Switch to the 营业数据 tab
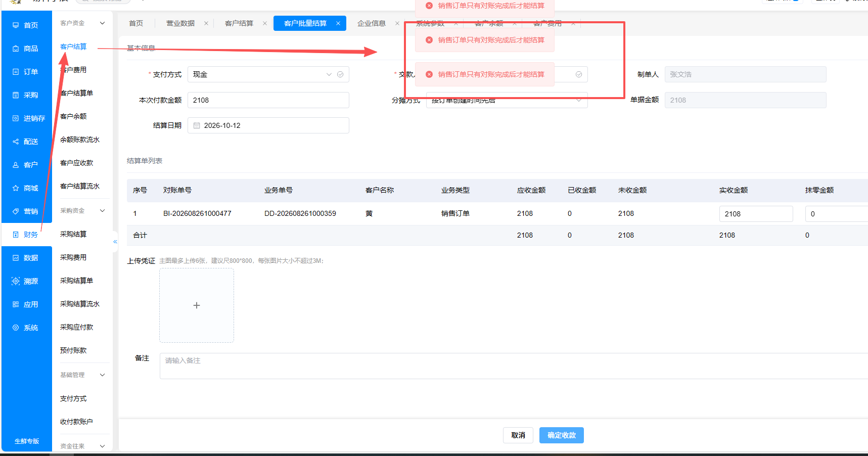 tap(180, 23)
